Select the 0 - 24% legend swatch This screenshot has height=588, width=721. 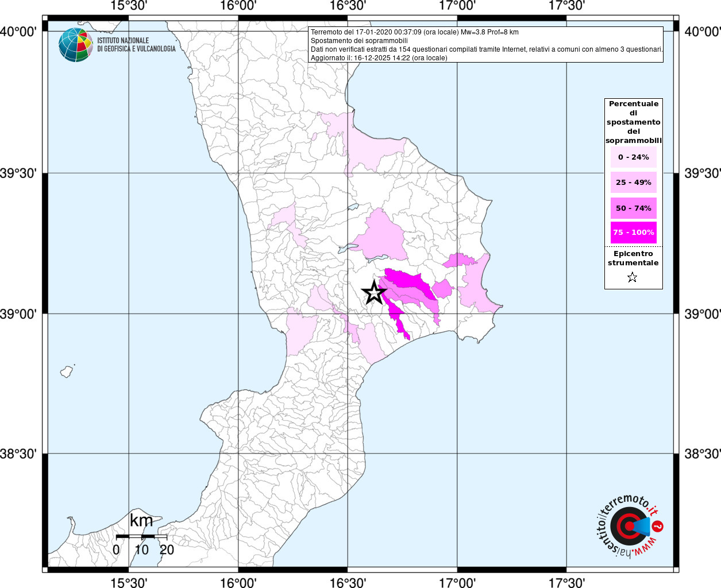(x=634, y=157)
